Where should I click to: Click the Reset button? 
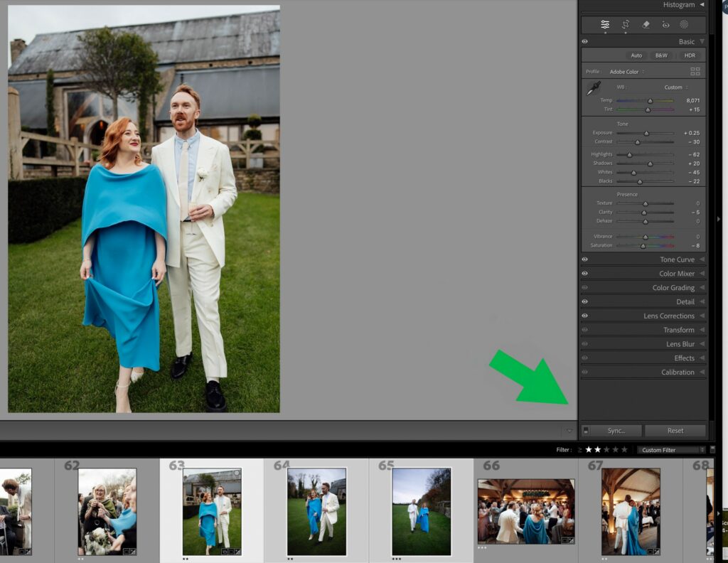675,430
